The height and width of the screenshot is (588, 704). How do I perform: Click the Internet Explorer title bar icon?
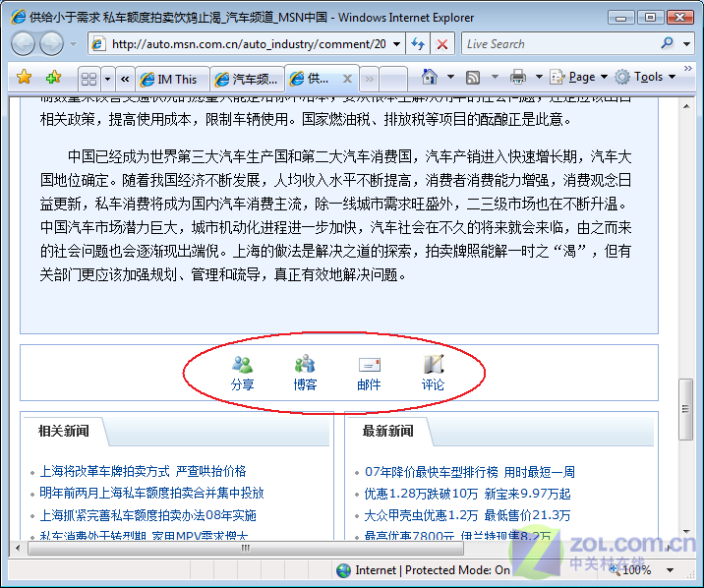(19, 17)
